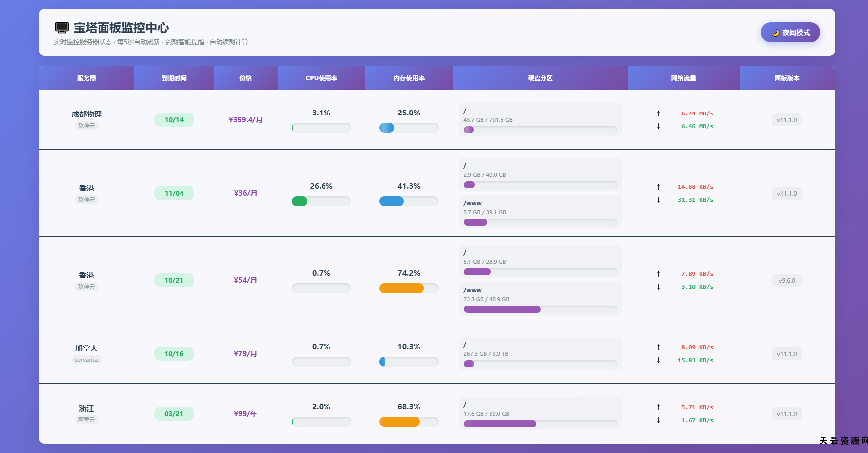Viewport: 868px width, 453px height.
Task: Click the monitor icon beside 宝塔面板监控中心
Action: point(62,28)
